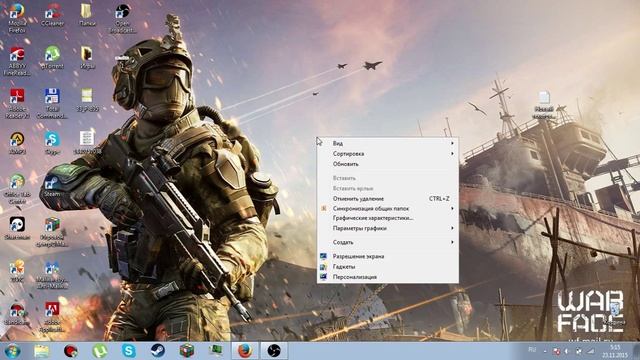Viewport: 640px width, 360px height.
Task: Switch to OBS on the taskbar
Action: click(x=274, y=351)
